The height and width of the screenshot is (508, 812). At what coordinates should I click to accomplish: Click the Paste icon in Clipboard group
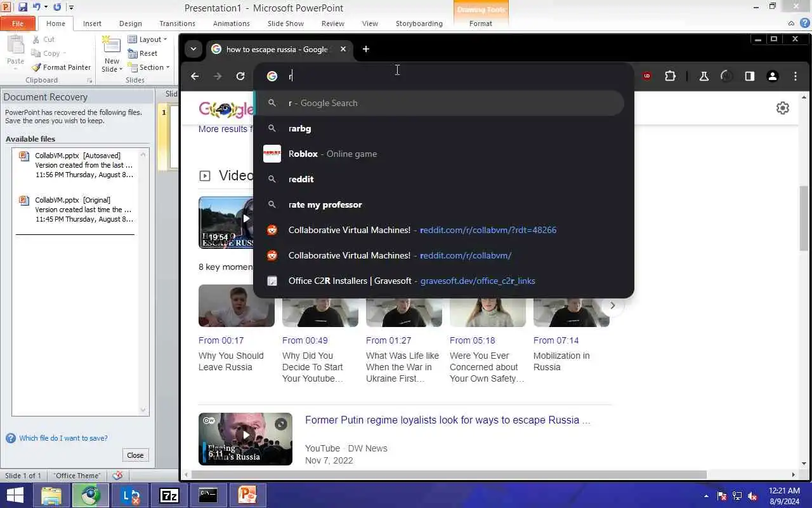coord(15,45)
